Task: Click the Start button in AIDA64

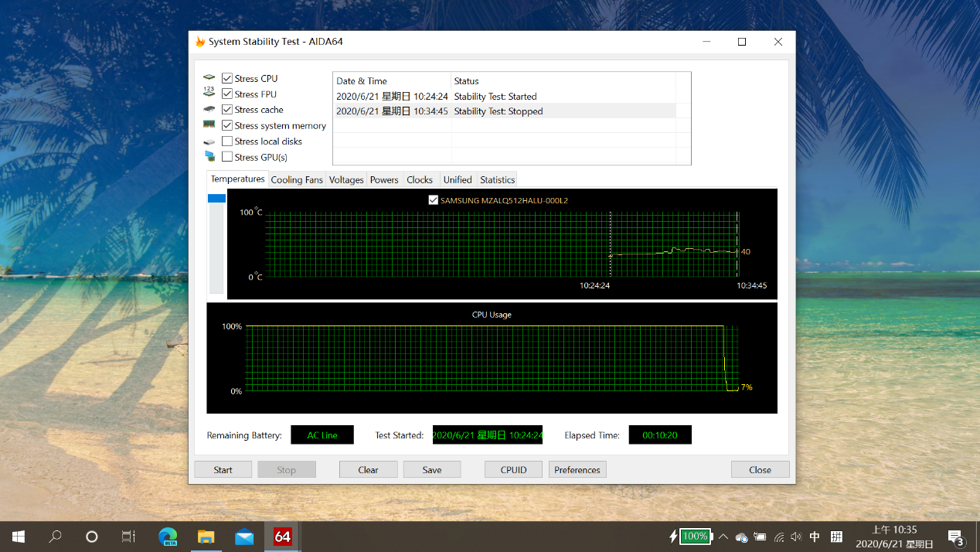Action: coord(223,469)
